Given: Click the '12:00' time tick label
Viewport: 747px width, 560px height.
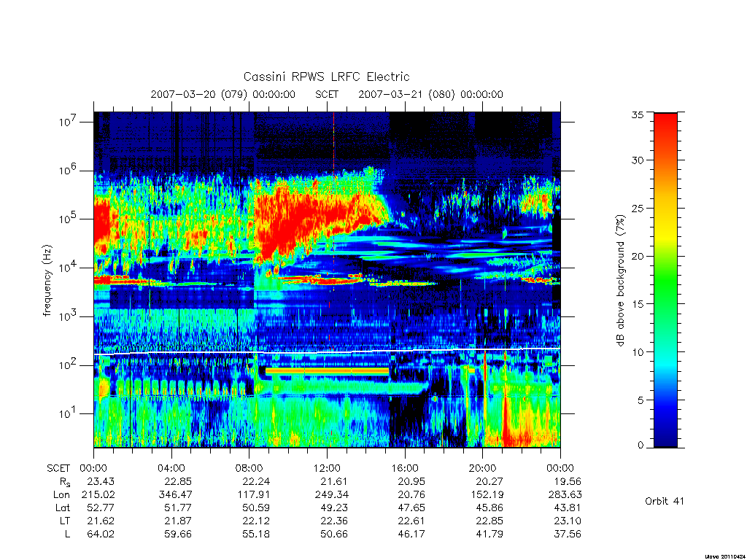Looking at the screenshot, I should [328, 468].
